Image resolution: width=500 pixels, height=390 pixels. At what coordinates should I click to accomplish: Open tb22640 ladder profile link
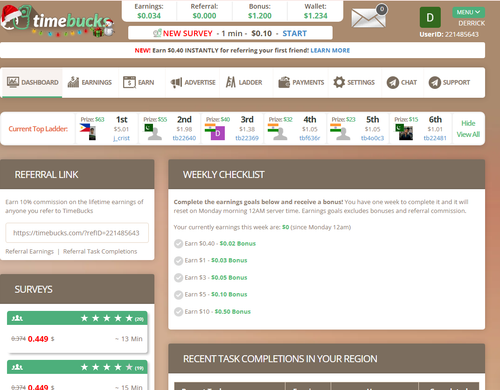(x=184, y=138)
